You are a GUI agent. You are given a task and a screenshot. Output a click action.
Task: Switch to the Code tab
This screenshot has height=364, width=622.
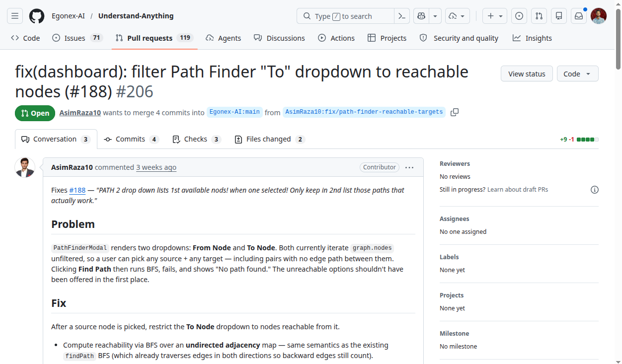point(25,38)
